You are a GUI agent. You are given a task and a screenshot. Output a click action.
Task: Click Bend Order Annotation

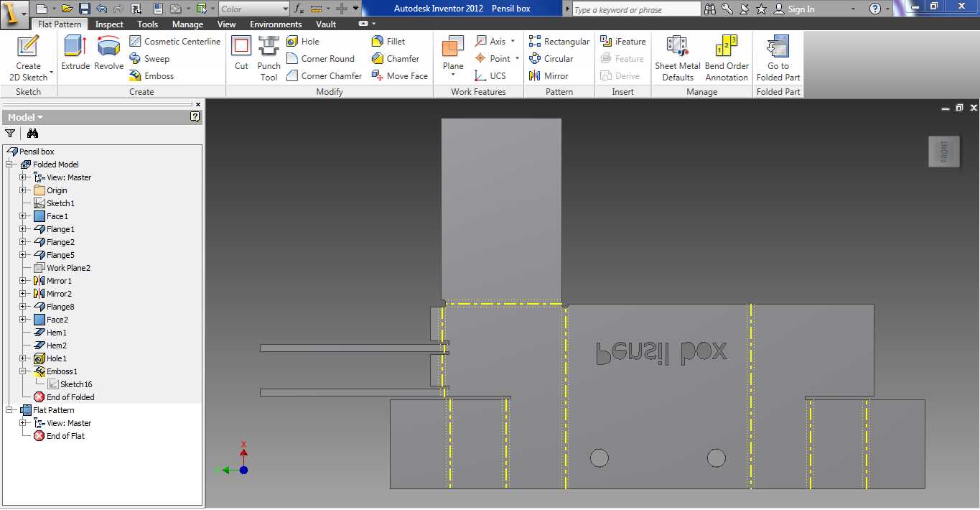coord(727,57)
